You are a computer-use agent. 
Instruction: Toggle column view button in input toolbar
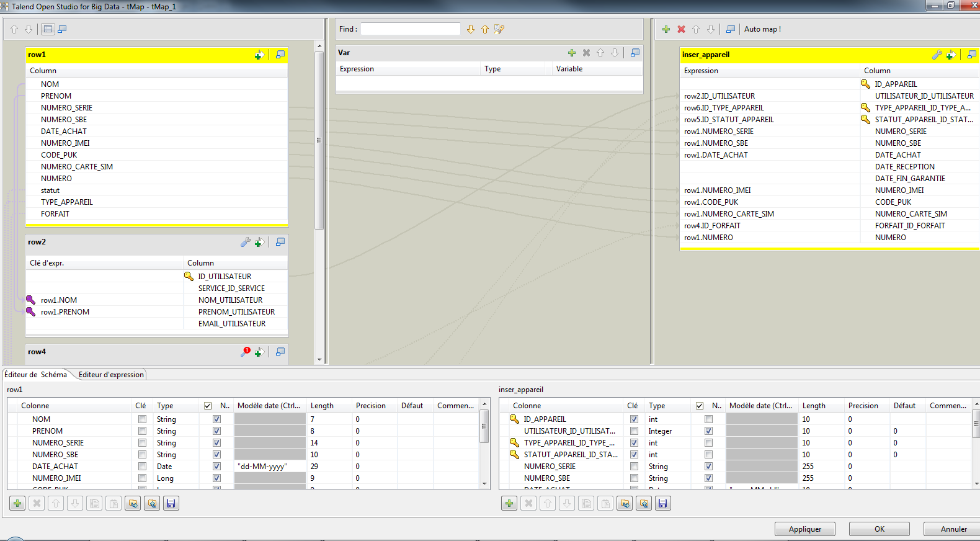[x=48, y=29]
